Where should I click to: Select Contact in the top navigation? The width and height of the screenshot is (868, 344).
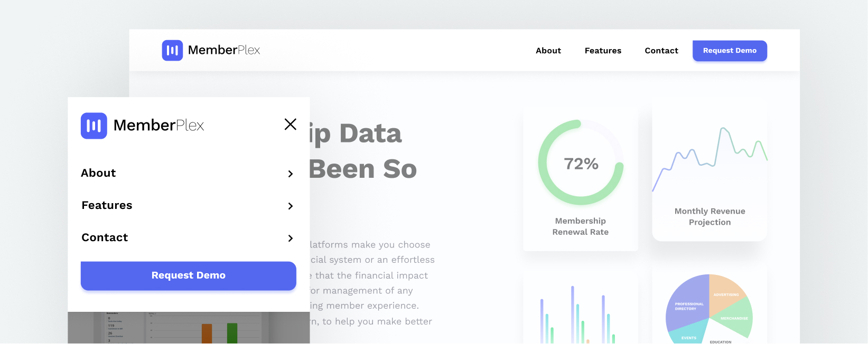tap(661, 51)
